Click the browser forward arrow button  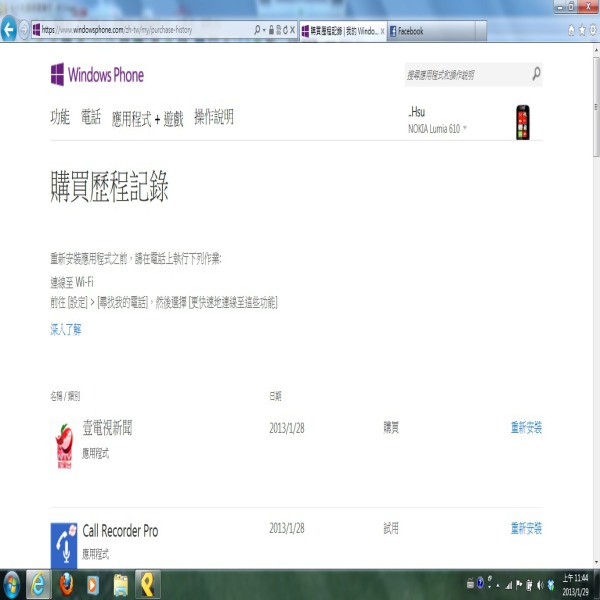point(24,30)
